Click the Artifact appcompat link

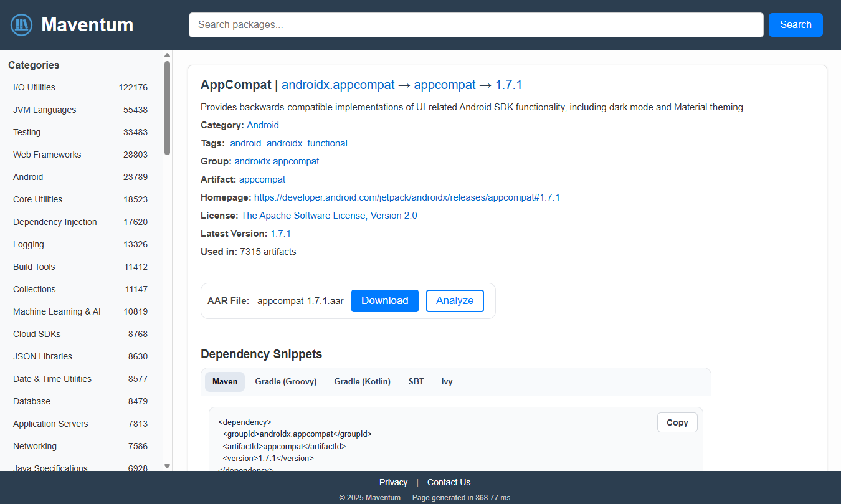coord(262,179)
